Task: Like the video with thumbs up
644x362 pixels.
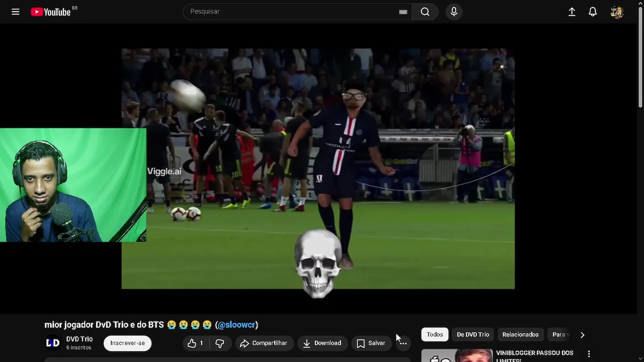Action: click(x=196, y=343)
